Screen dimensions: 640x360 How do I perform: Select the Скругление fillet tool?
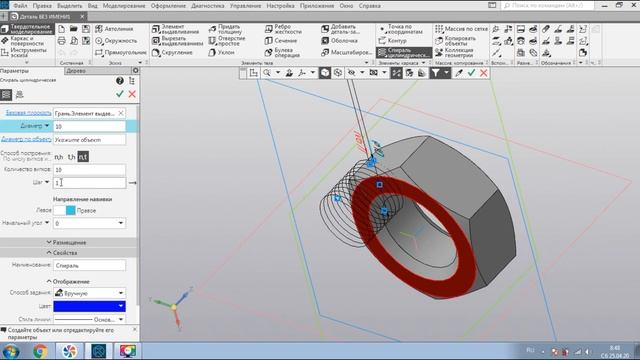click(172, 53)
